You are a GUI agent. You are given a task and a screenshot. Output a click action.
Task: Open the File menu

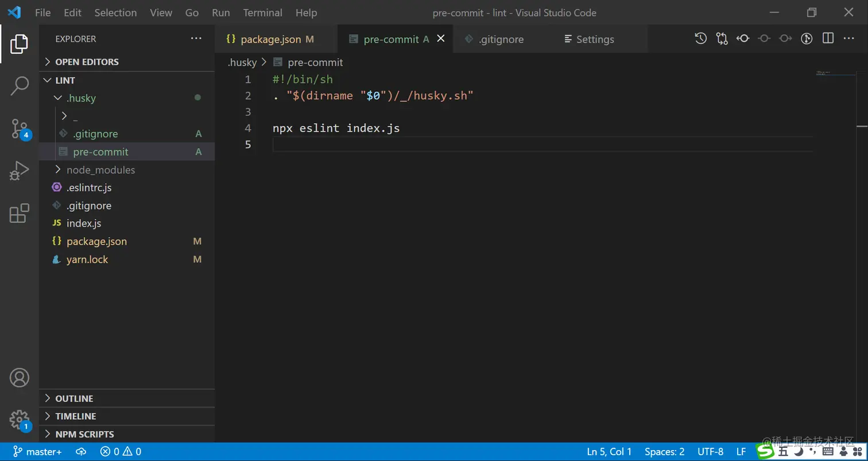pyautogui.click(x=43, y=13)
